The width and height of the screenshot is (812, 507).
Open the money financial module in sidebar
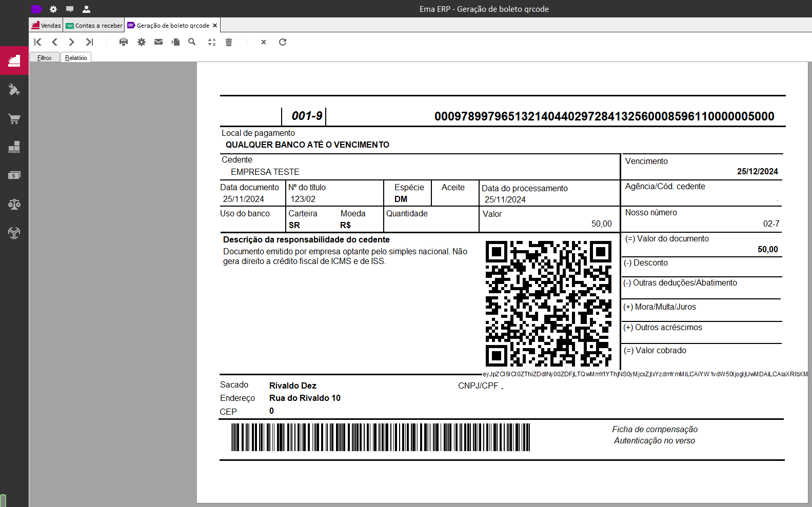pyautogui.click(x=14, y=175)
